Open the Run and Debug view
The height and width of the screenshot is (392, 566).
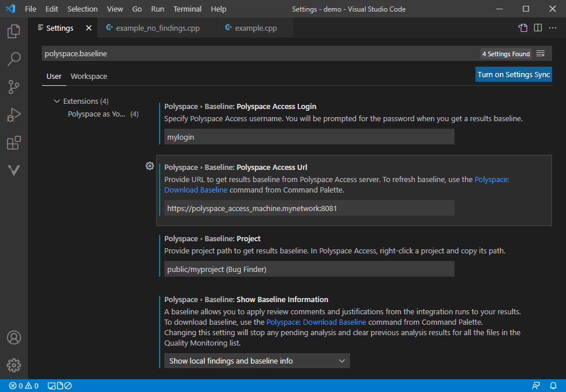(x=13, y=115)
